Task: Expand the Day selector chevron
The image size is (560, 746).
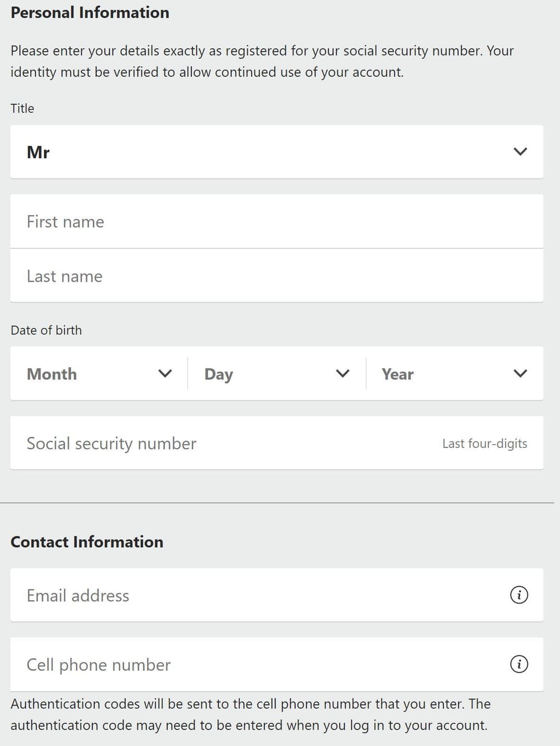Action: pyautogui.click(x=342, y=372)
